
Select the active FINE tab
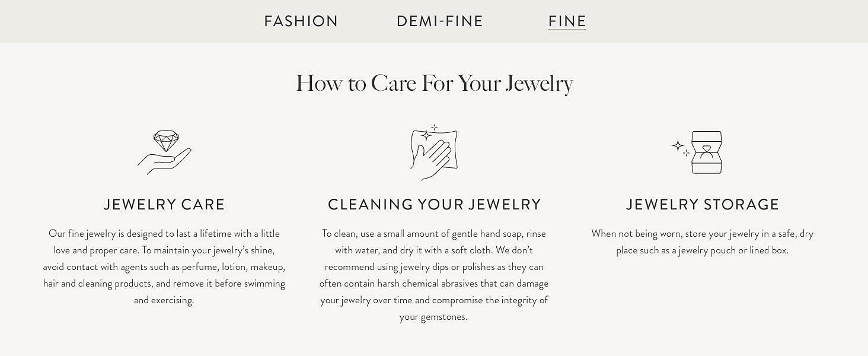[567, 21]
